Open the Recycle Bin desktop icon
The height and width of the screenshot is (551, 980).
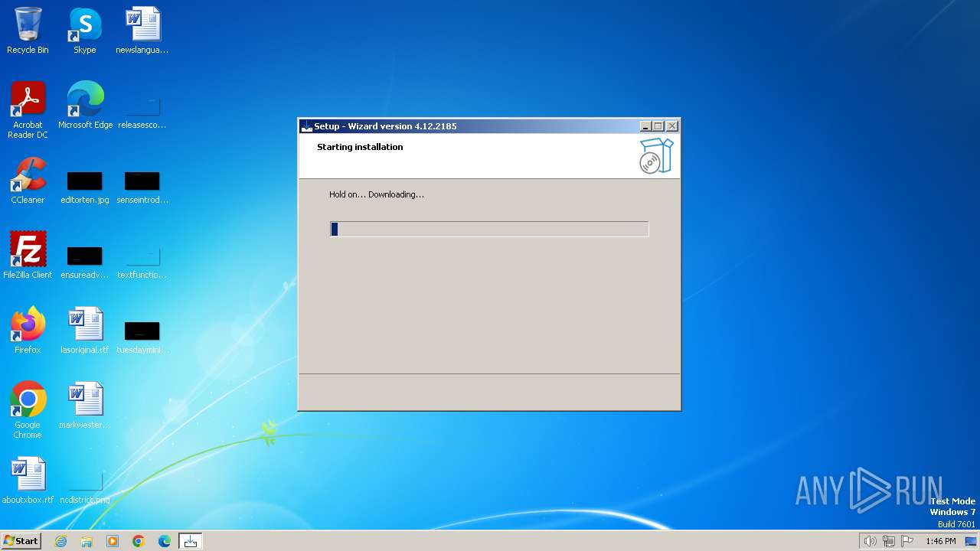[28, 31]
